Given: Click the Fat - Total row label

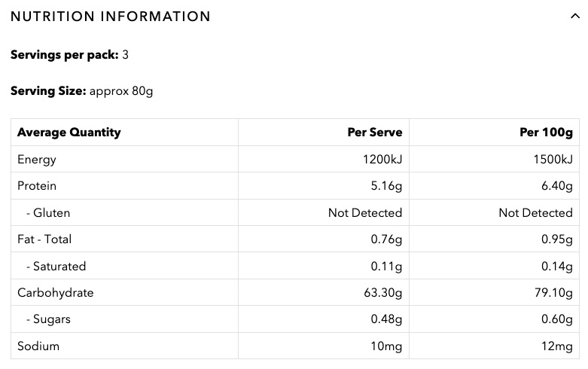Looking at the screenshot, I should [x=44, y=239].
